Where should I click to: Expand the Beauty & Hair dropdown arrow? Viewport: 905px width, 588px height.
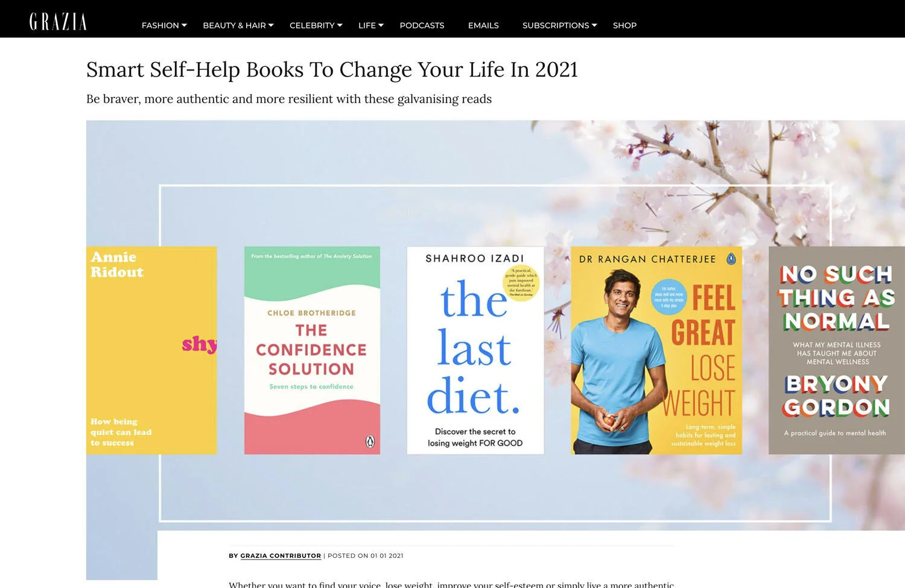[271, 25]
